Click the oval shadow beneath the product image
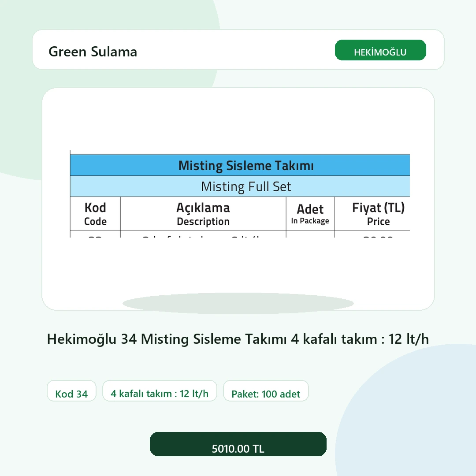 pos(238,303)
